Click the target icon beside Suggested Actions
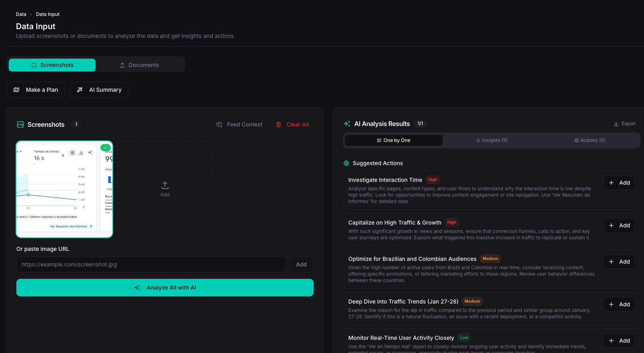 pyautogui.click(x=346, y=163)
